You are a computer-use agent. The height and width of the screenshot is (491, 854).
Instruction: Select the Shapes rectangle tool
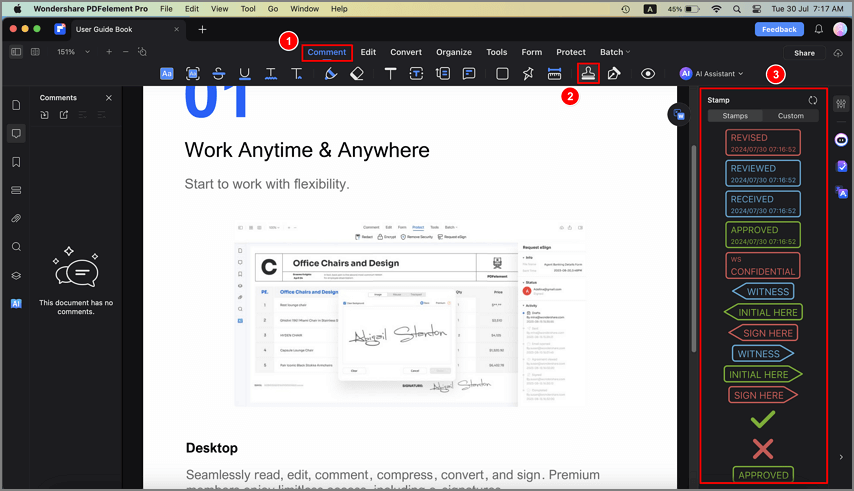502,73
